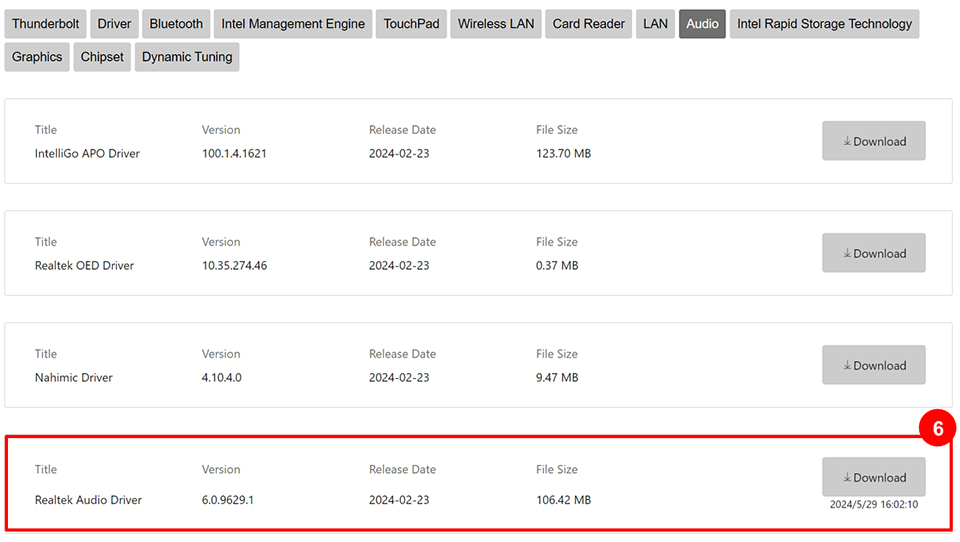Click Realtek OED Driver release date

point(399,265)
